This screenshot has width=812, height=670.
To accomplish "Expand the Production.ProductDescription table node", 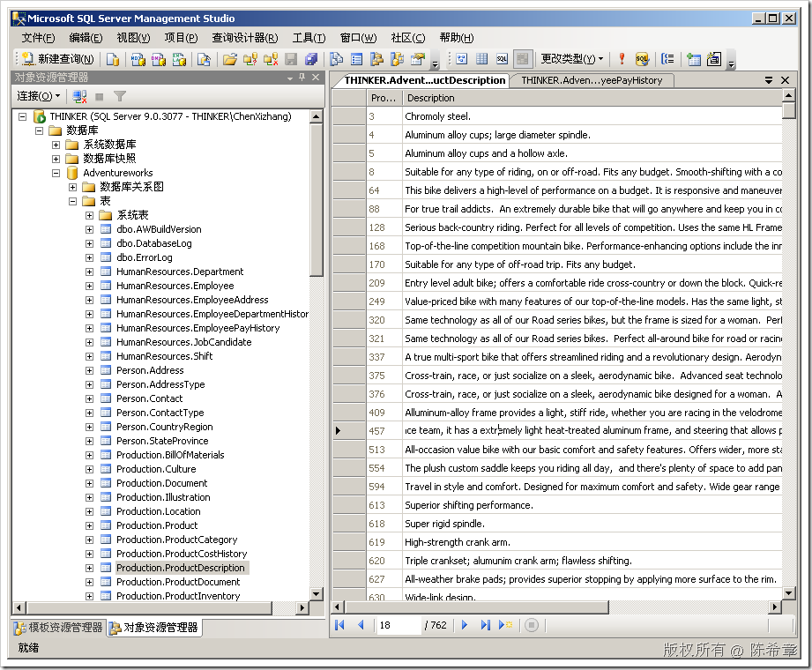I will (x=89, y=568).
